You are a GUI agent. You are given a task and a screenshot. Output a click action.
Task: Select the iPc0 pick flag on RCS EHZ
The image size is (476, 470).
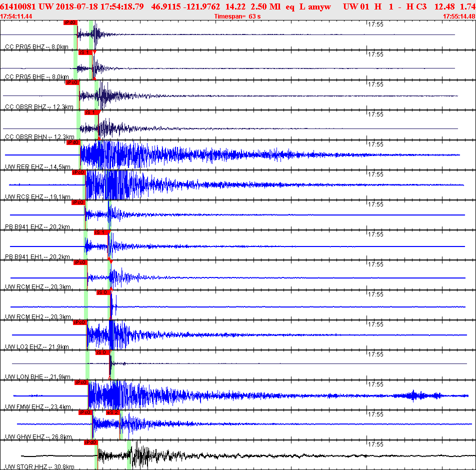coord(78,172)
